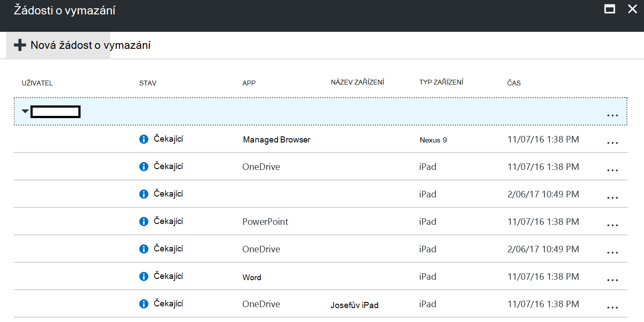Maximize the Žádosti o vymazání blade
This screenshot has width=644, height=322.
(x=610, y=9)
